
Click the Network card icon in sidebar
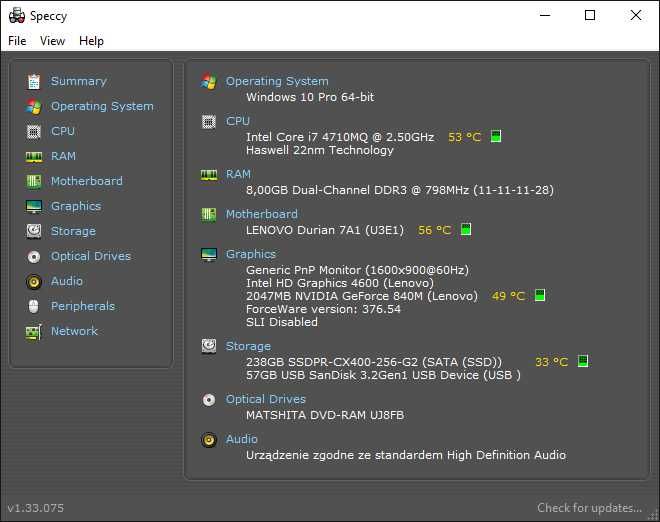(x=34, y=332)
